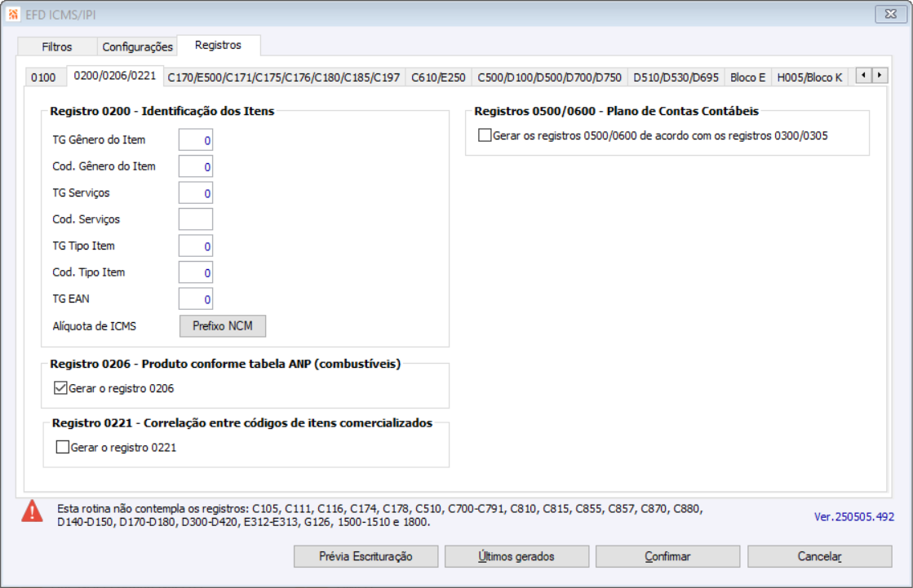
Task: Switch to the Filtros tab
Action: [x=56, y=46]
